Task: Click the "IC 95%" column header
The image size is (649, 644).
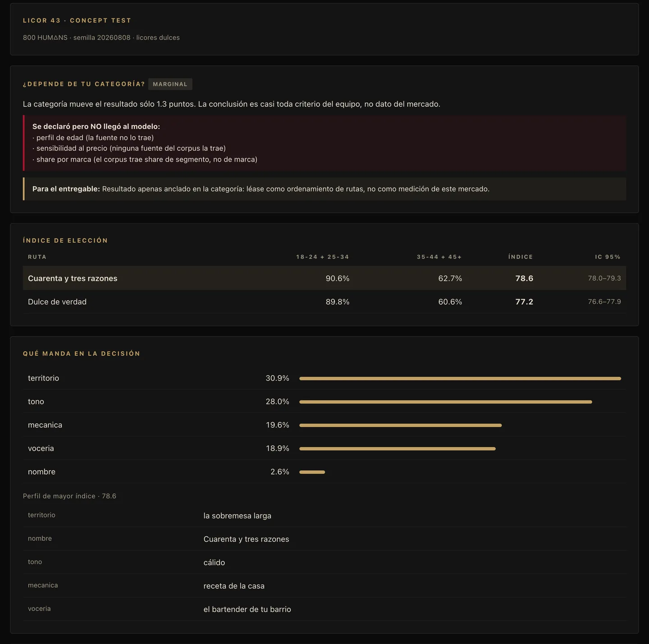Action: [x=608, y=257]
